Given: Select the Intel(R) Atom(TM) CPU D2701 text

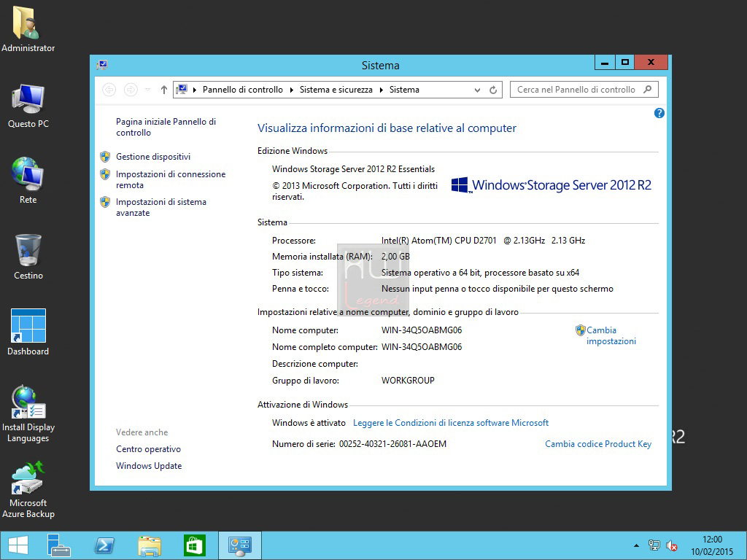Looking at the screenshot, I should coord(438,241).
